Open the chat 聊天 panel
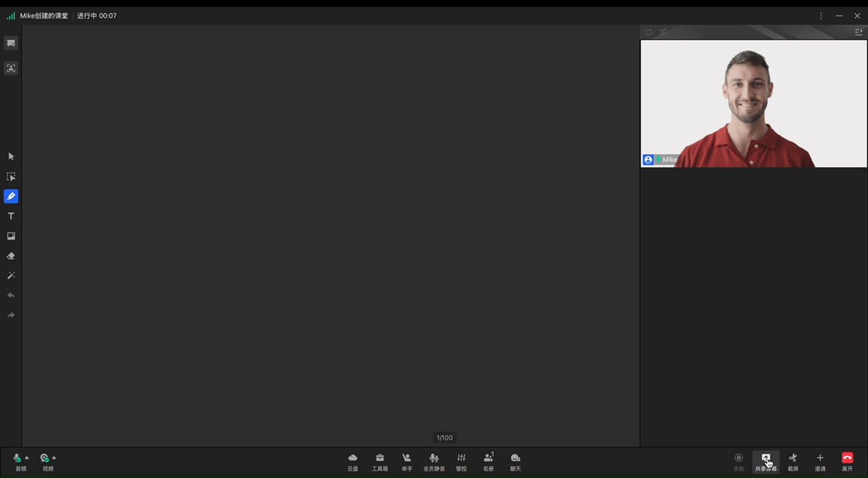The image size is (868, 478). [515, 462]
